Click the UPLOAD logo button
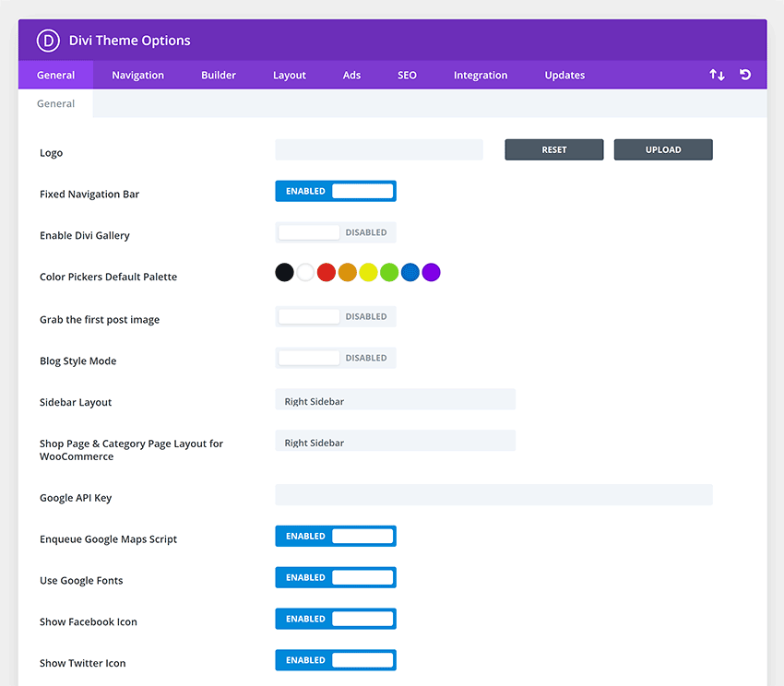Screen dimensions: 784x686 coord(663,149)
